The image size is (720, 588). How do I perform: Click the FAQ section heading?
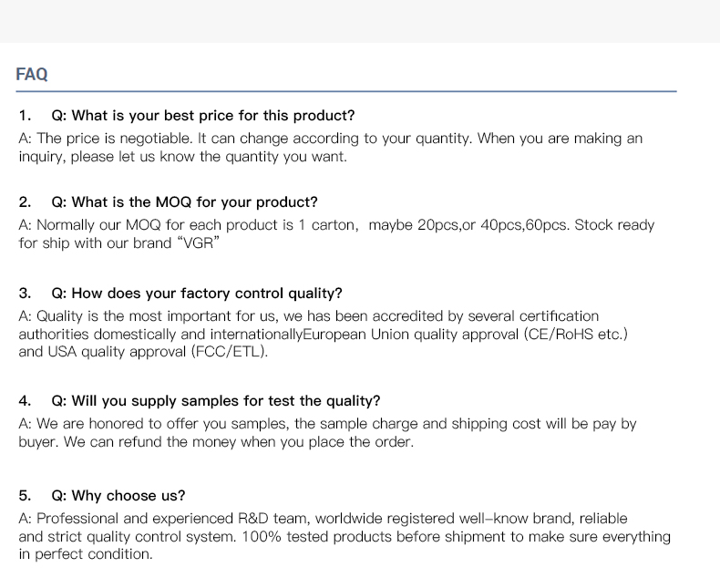click(x=32, y=75)
